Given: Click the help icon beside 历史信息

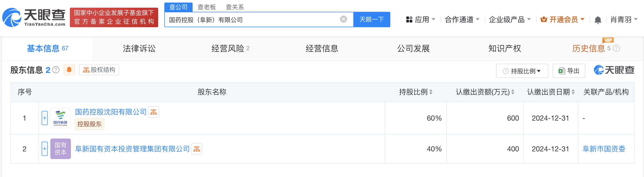Looking at the screenshot, I should 617,48.
